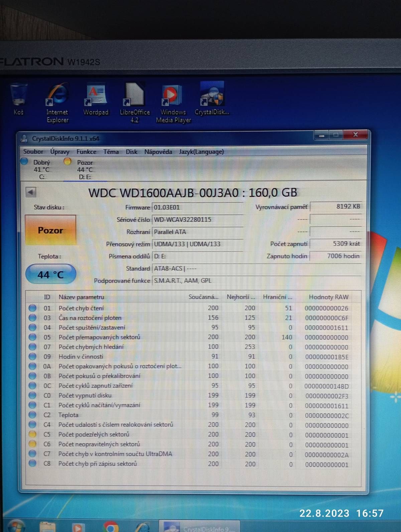Screen dimensions: 401x532
Task: Click the Nejhorší column header
Action: 241,297
